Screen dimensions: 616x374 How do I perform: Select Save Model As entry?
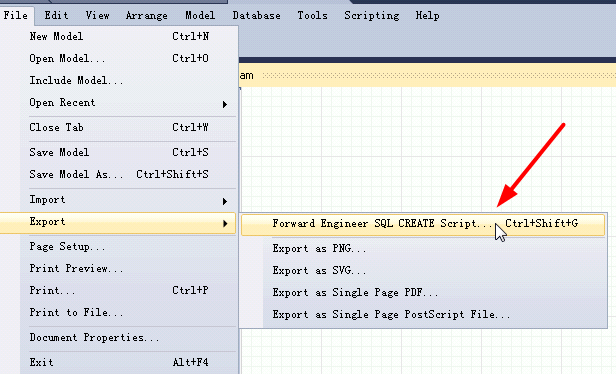pyautogui.click(x=119, y=174)
